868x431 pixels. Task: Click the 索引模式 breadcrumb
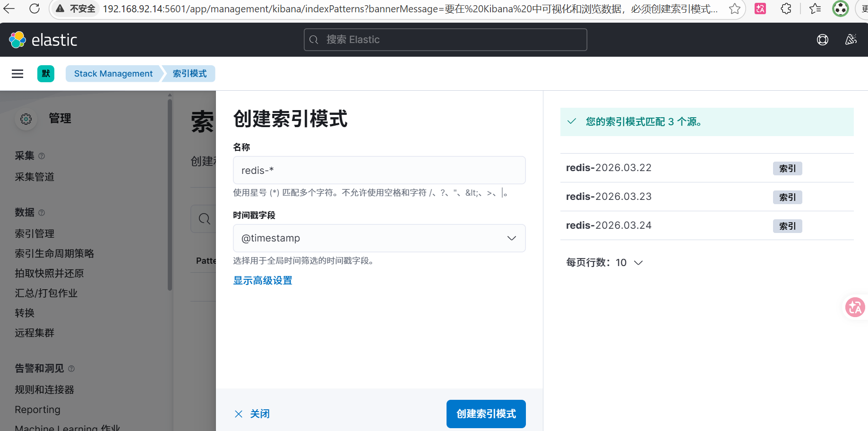click(x=189, y=74)
